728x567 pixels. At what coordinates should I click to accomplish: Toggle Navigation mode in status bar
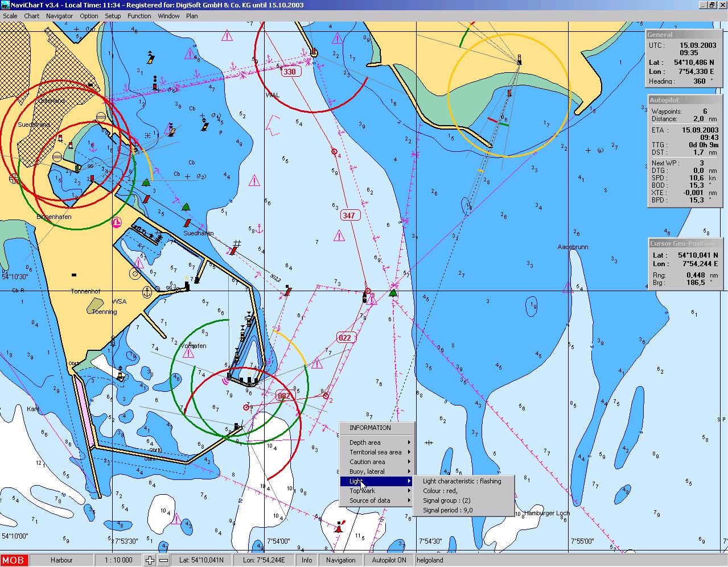click(340, 560)
